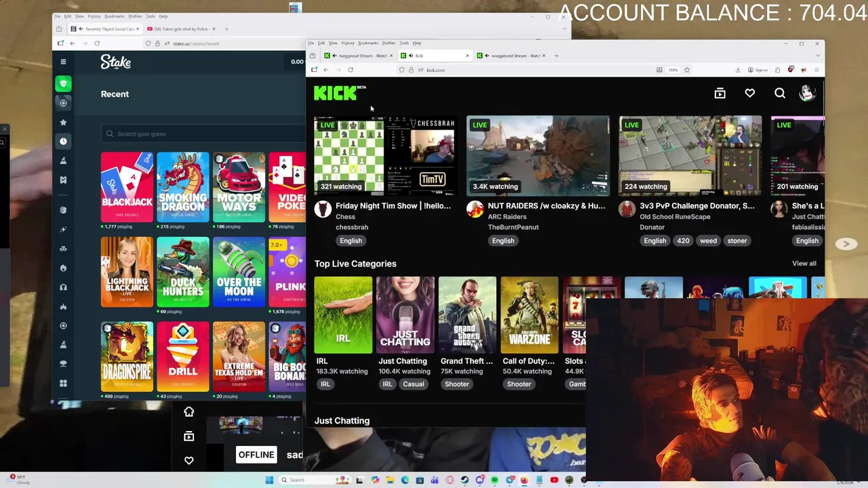
Task: Launch the Smoking Dragon game tile
Action: click(x=183, y=187)
